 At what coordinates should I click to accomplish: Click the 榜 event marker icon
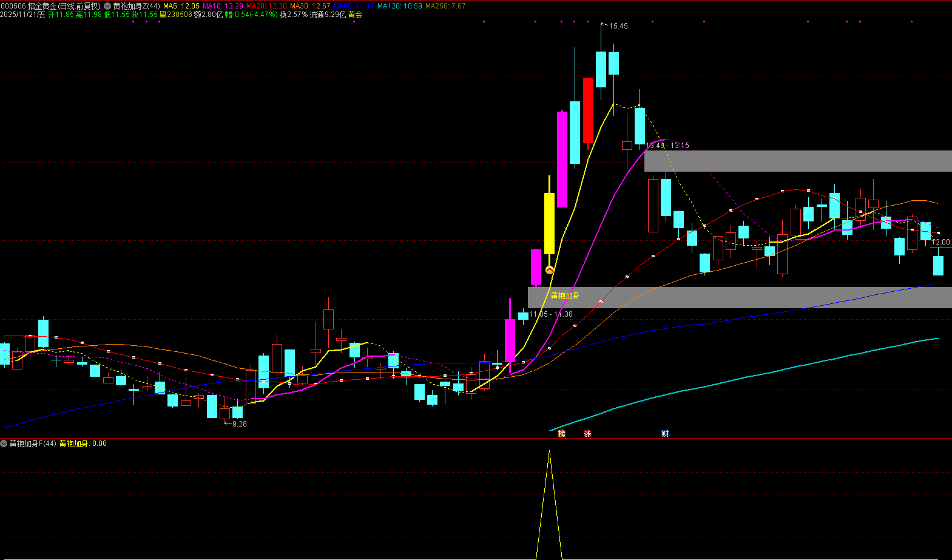coord(561,433)
